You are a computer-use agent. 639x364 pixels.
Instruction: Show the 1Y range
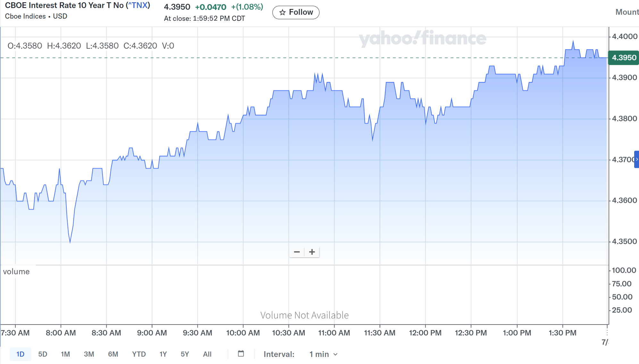[x=163, y=354]
